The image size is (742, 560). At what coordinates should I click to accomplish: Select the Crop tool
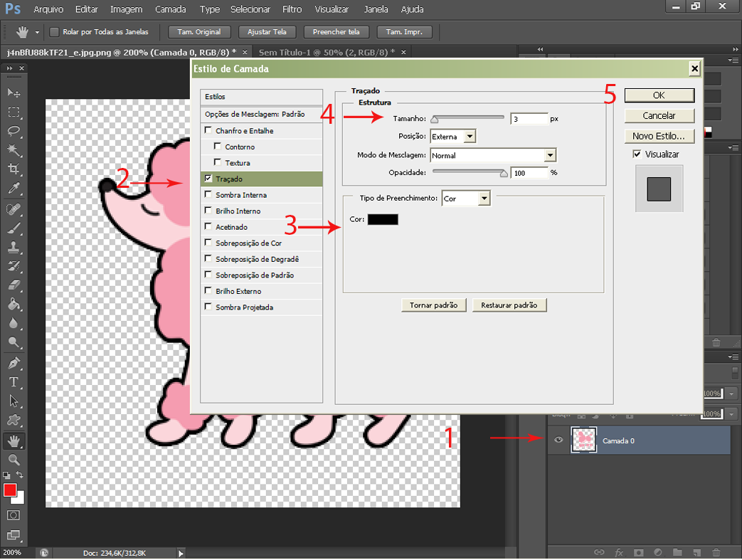(14, 169)
